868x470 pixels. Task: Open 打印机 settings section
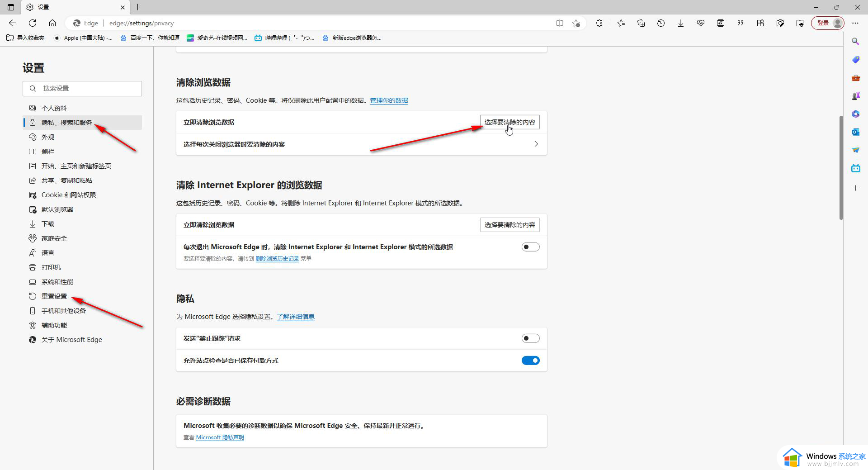click(82, 267)
